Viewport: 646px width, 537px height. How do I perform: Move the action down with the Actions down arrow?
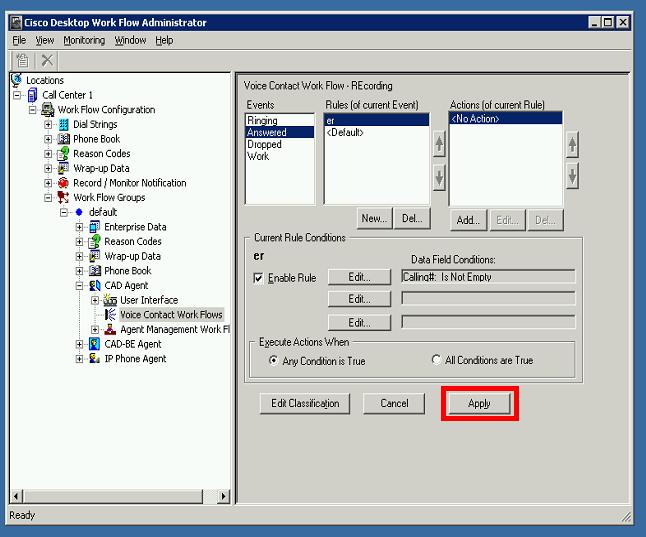[572, 176]
